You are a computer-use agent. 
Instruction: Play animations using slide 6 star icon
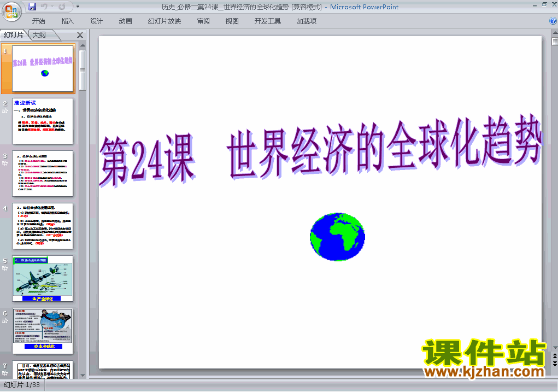[5, 321]
